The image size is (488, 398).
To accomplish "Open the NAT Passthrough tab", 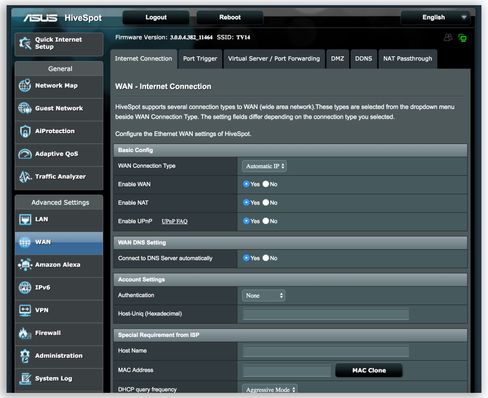I will 408,59.
